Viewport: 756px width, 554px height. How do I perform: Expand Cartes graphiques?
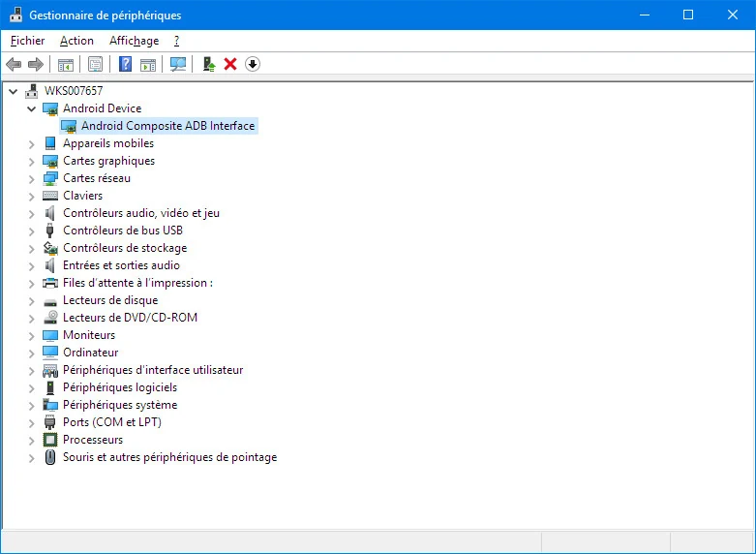32,161
